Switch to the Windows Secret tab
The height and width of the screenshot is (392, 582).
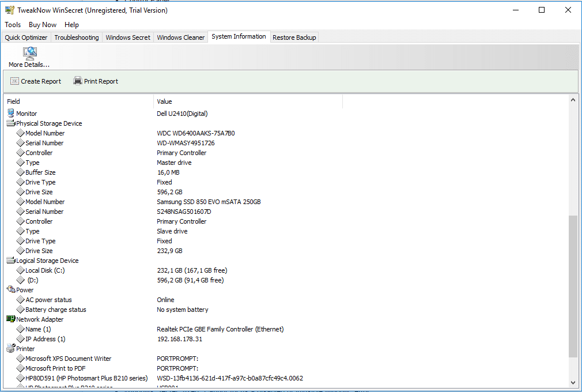[128, 37]
